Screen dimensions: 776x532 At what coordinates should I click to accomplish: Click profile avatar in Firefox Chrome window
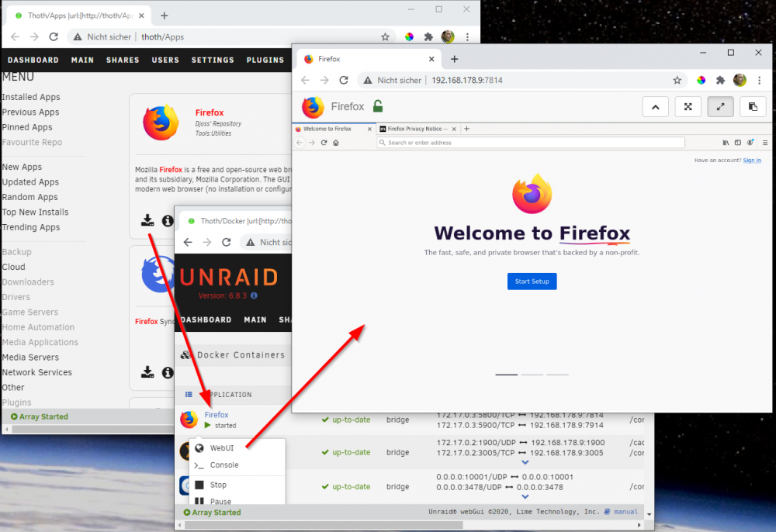(x=740, y=80)
